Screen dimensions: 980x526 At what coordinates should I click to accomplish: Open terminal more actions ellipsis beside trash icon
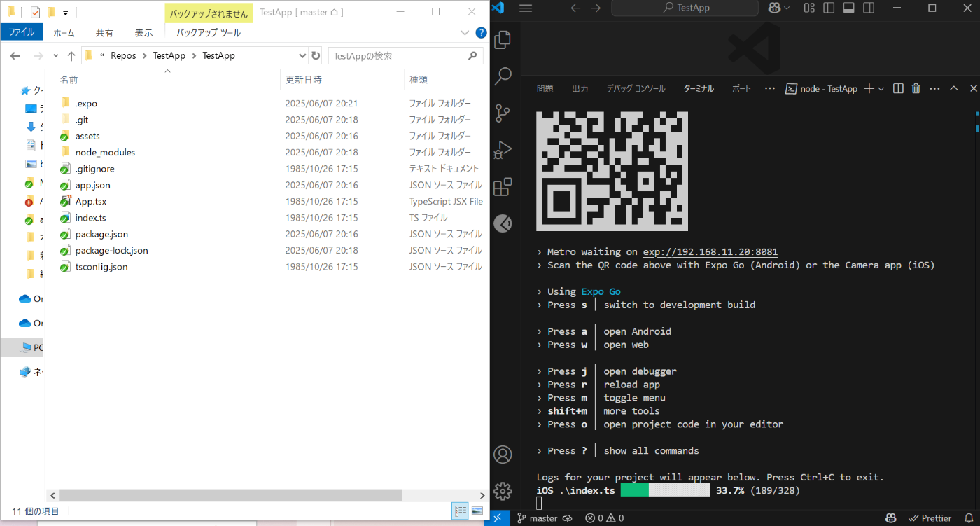click(x=934, y=88)
